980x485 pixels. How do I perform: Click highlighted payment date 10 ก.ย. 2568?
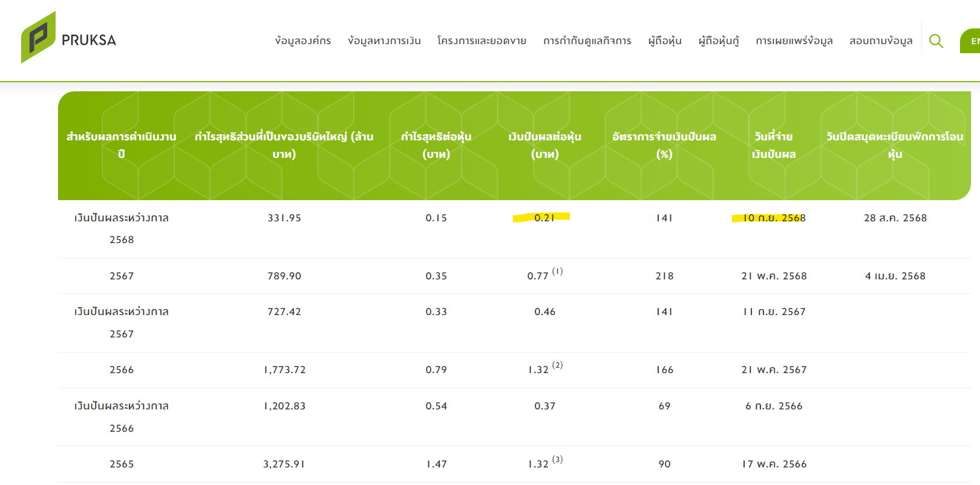(x=774, y=218)
